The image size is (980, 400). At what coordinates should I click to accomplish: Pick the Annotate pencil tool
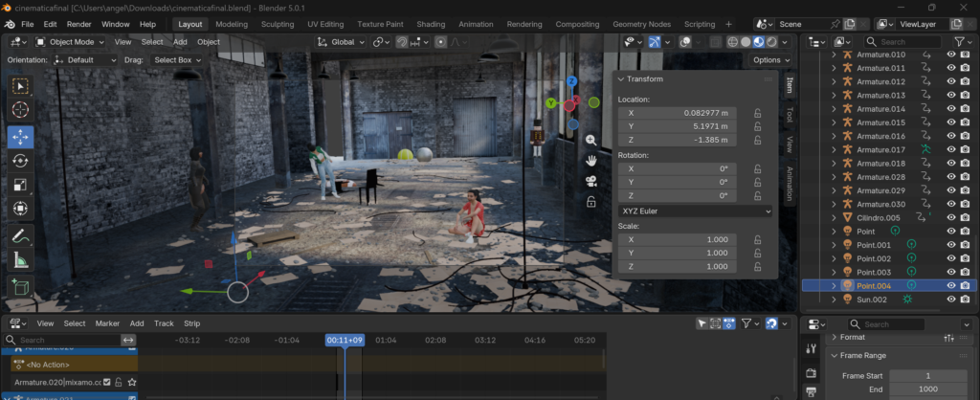pyautogui.click(x=20, y=235)
